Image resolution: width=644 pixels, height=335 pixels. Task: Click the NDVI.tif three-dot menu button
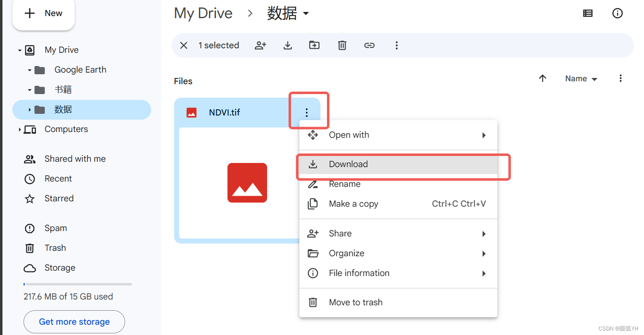click(x=307, y=112)
